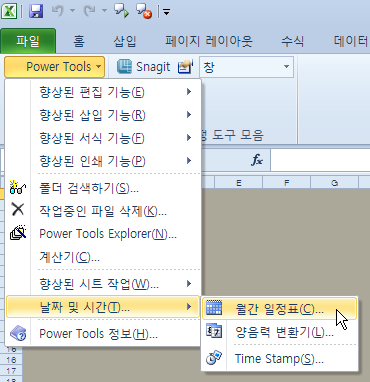Open the Undo history dropdown arrow
The width and height of the screenshot is (370, 382).
[72, 11]
